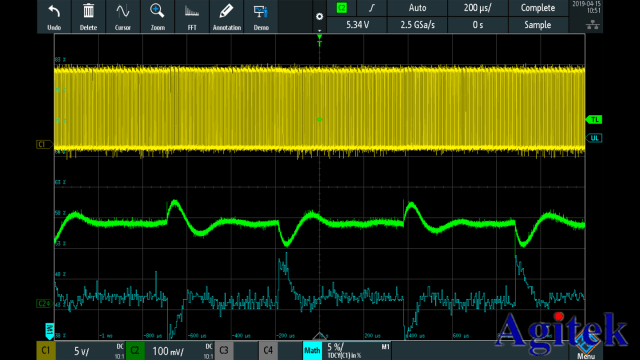
Task: Start the FFT analysis tool
Action: pos(192,16)
